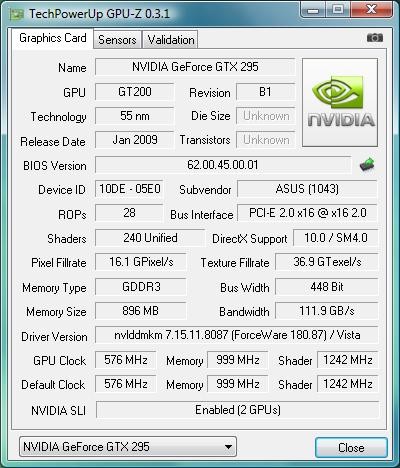Click the GPU-Z title bar app icon
The image size is (400, 468).
point(16,14)
